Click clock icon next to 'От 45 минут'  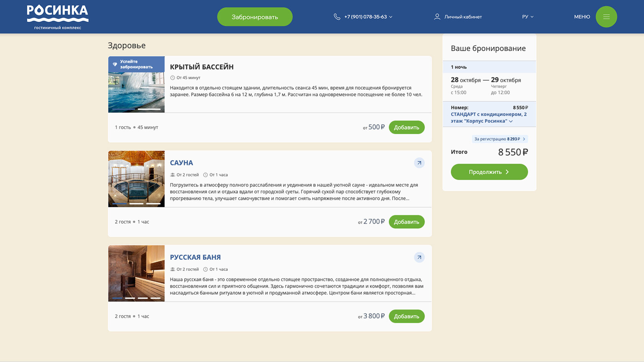click(x=172, y=78)
